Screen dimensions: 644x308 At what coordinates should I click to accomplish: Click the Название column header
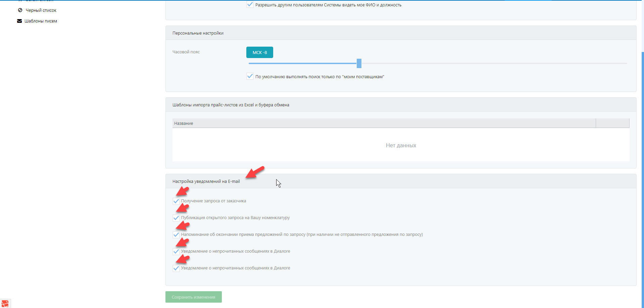pyautogui.click(x=184, y=123)
